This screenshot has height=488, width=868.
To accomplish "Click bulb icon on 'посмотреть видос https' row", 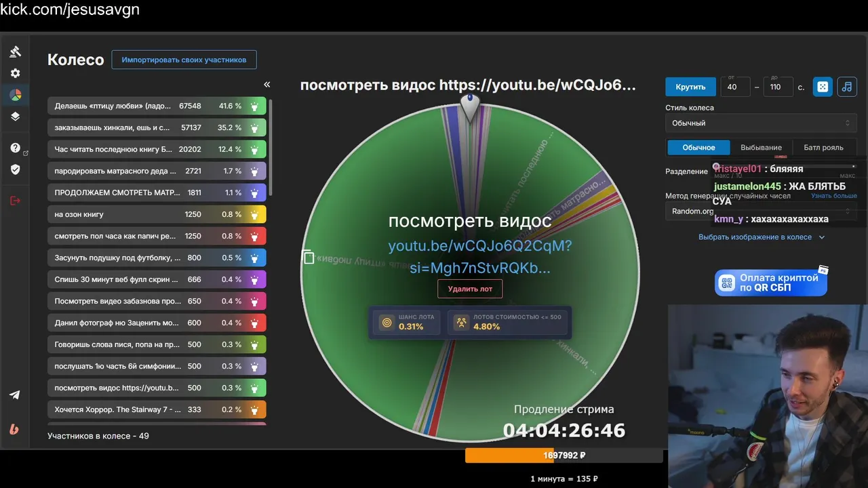I will click(255, 388).
